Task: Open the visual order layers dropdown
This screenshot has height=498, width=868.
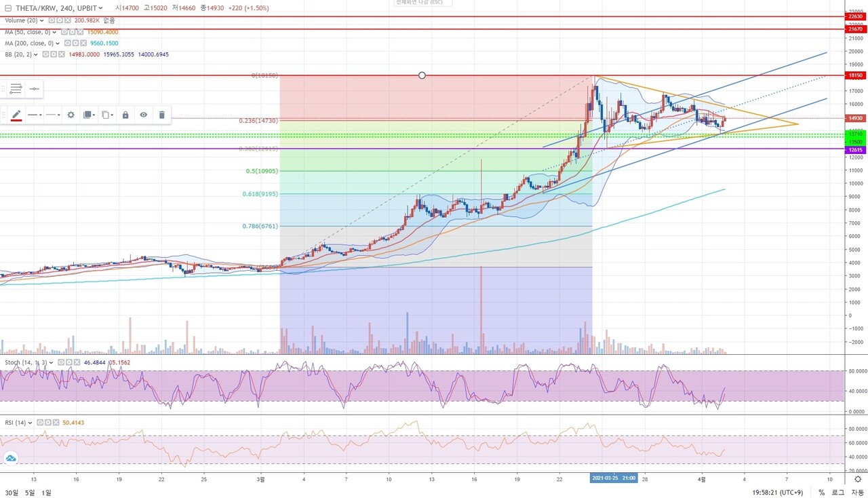Action: click(x=89, y=115)
